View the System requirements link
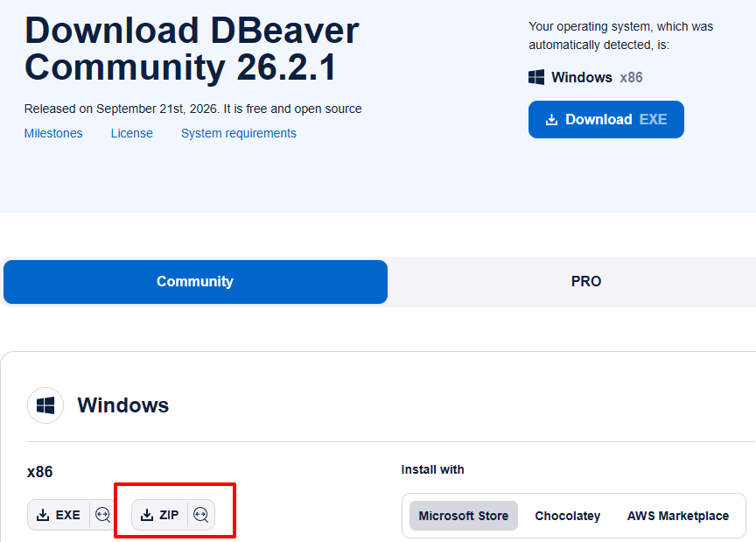The width and height of the screenshot is (756, 542). (239, 133)
